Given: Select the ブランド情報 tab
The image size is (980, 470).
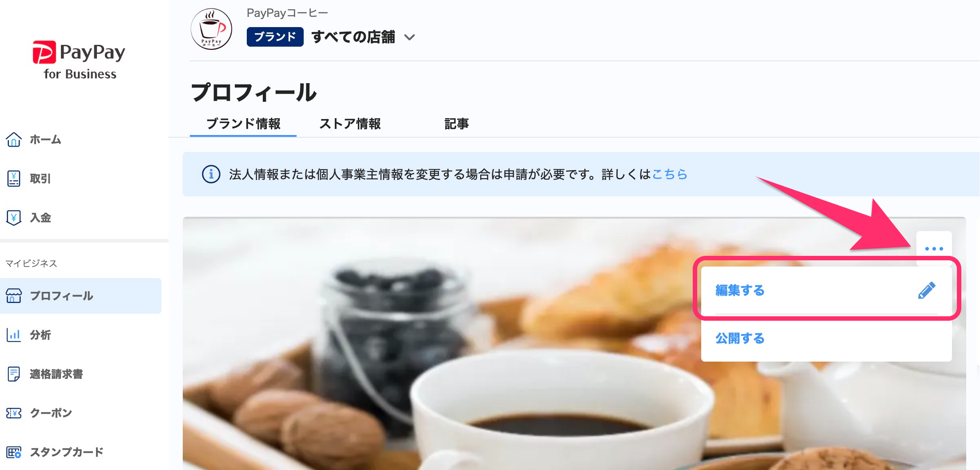Looking at the screenshot, I should point(243,123).
